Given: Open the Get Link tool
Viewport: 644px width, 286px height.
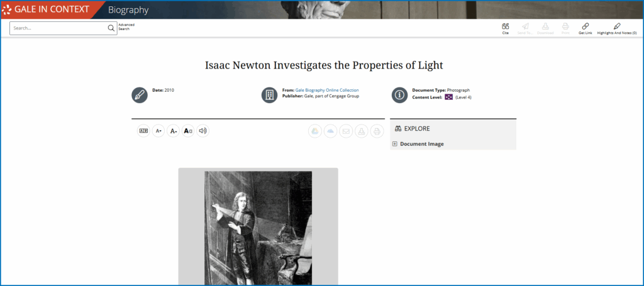Looking at the screenshot, I should [x=585, y=28].
